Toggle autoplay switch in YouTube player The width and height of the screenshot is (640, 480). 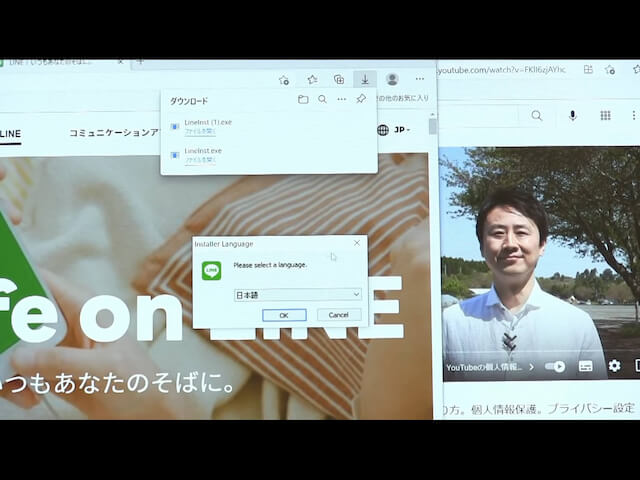click(x=555, y=367)
